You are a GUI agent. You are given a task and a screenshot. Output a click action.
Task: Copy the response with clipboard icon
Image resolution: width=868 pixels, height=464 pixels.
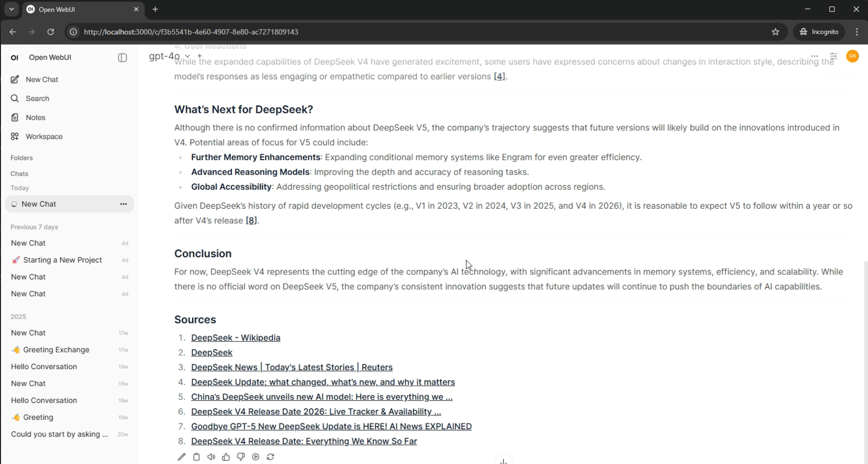point(196,457)
